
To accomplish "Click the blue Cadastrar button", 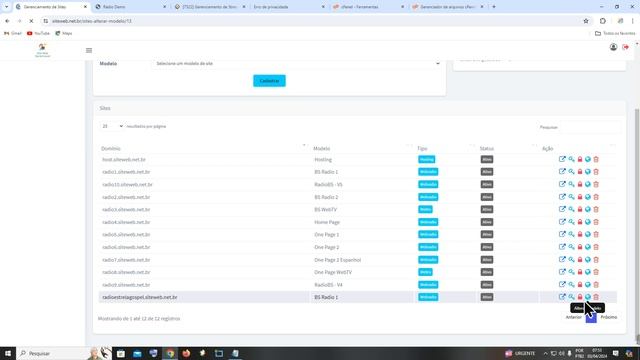I will tap(269, 81).
